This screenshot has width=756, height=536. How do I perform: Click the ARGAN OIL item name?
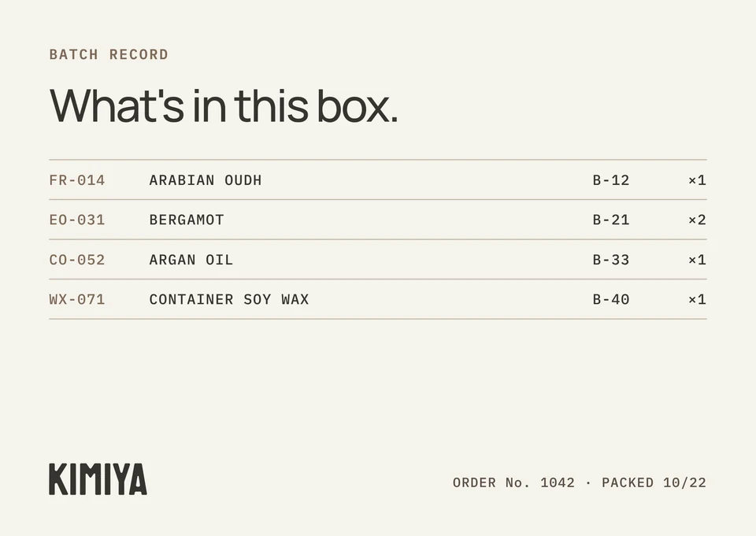[x=191, y=260]
